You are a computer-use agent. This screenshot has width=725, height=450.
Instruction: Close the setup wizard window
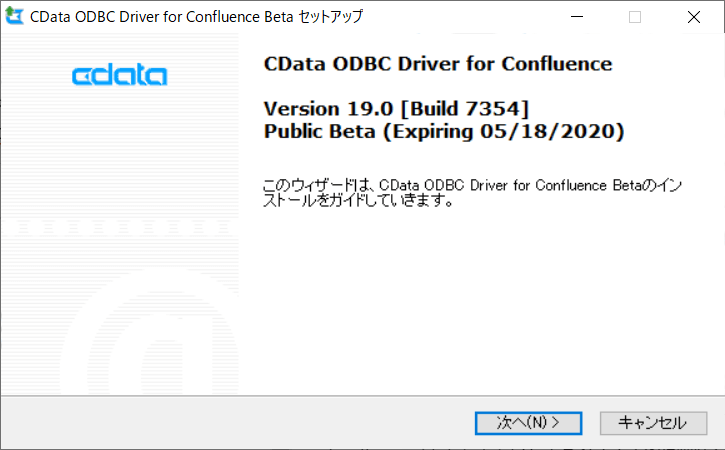pos(693,17)
